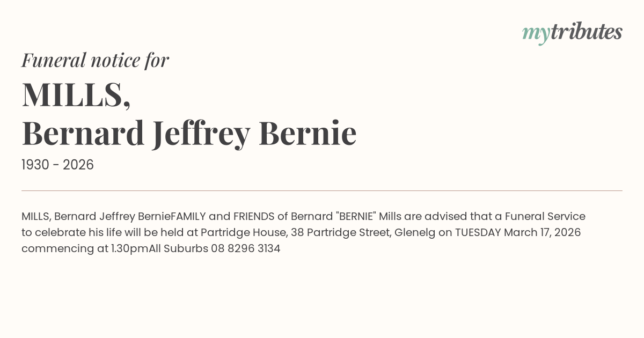Click the quoted nickname "BERNIE"

click(356, 217)
